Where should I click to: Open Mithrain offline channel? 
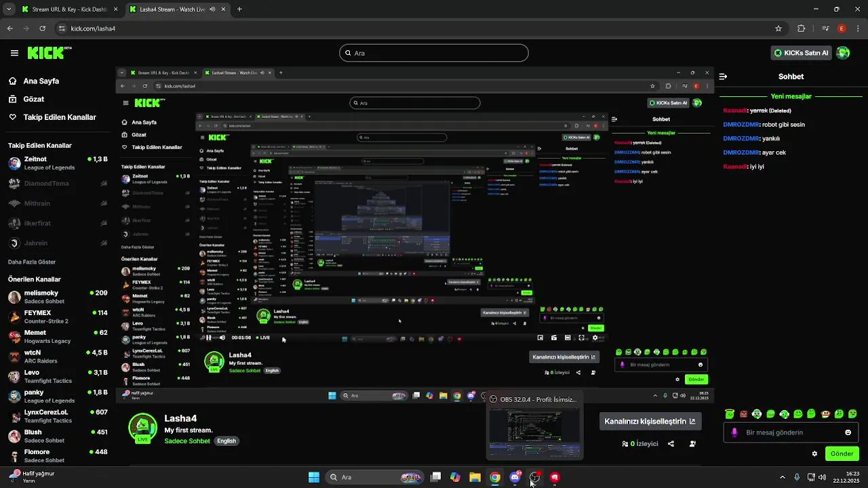pos(58,203)
